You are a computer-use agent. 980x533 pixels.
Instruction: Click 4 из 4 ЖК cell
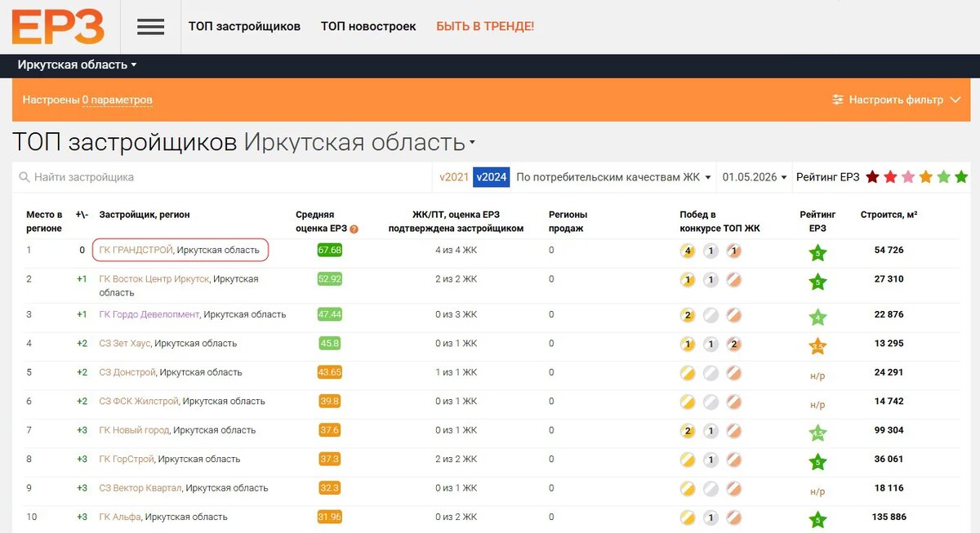pos(457,250)
